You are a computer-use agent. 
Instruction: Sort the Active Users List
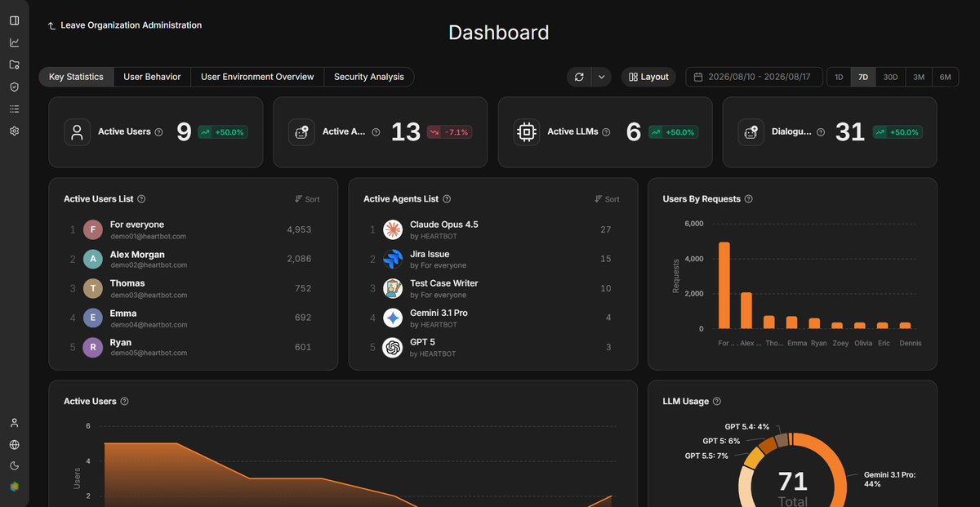(308, 199)
